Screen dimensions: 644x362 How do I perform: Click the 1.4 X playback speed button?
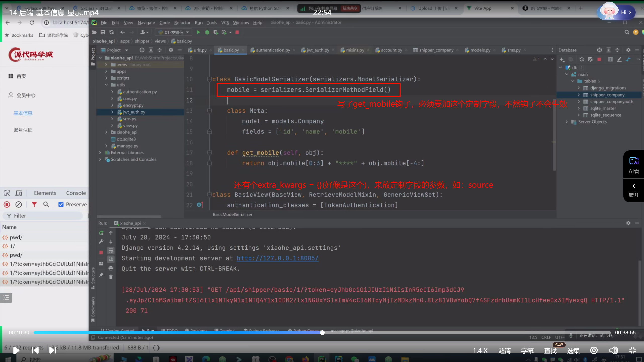480,350
